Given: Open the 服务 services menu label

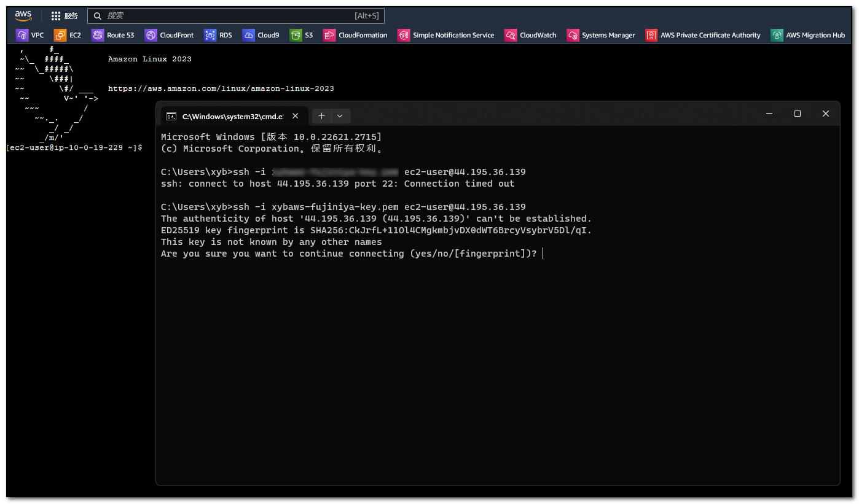Looking at the screenshot, I should click(71, 16).
